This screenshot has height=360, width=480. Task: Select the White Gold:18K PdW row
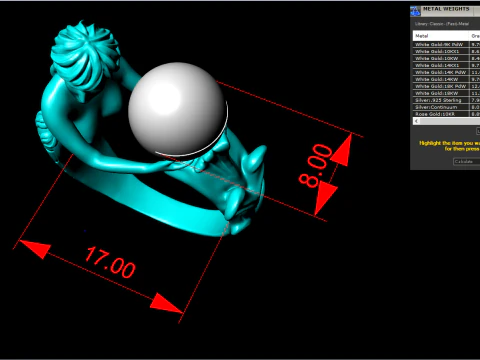446,86
